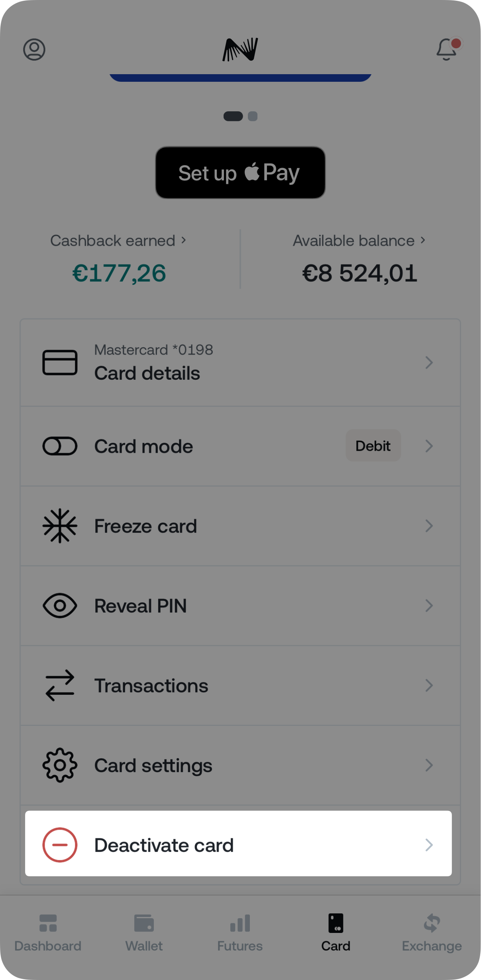View the Available balance amount details
The image size is (481, 980).
pos(359,273)
